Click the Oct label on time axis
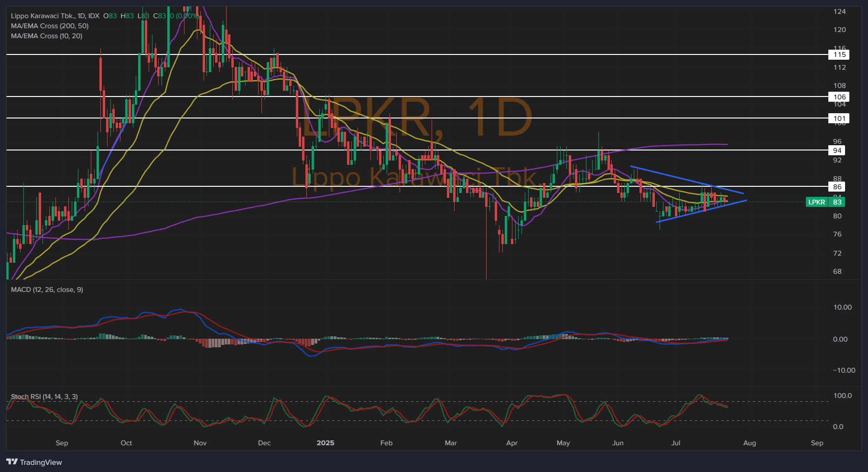This screenshot has width=868, height=472. click(126, 443)
